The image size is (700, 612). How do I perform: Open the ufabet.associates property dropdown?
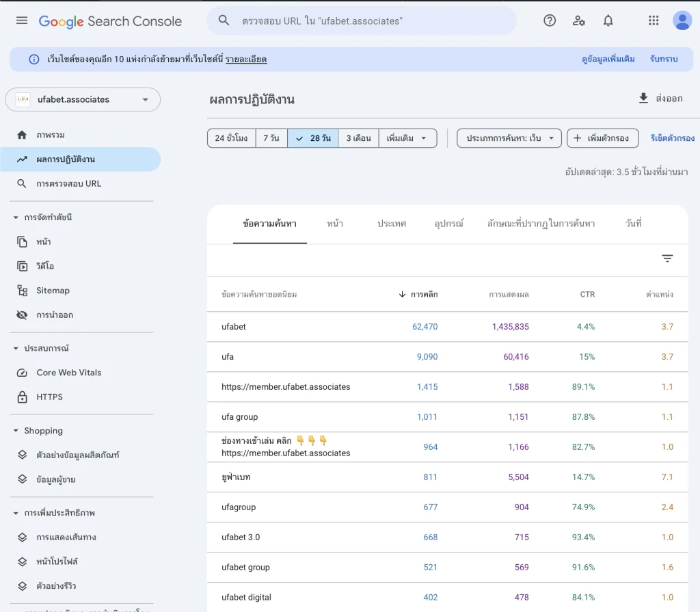[x=82, y=99]
